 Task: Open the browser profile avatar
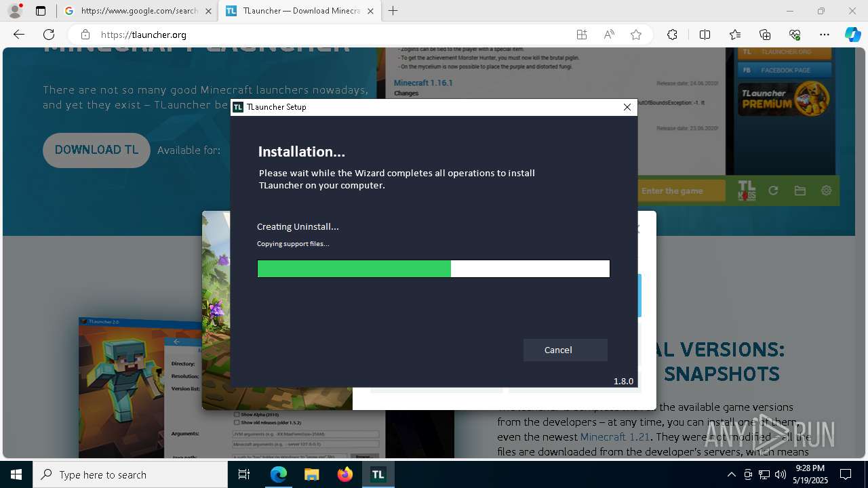coord(15,11)
